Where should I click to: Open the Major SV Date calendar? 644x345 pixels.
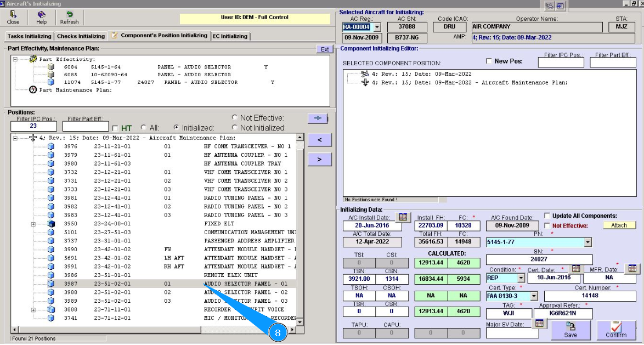539,323
